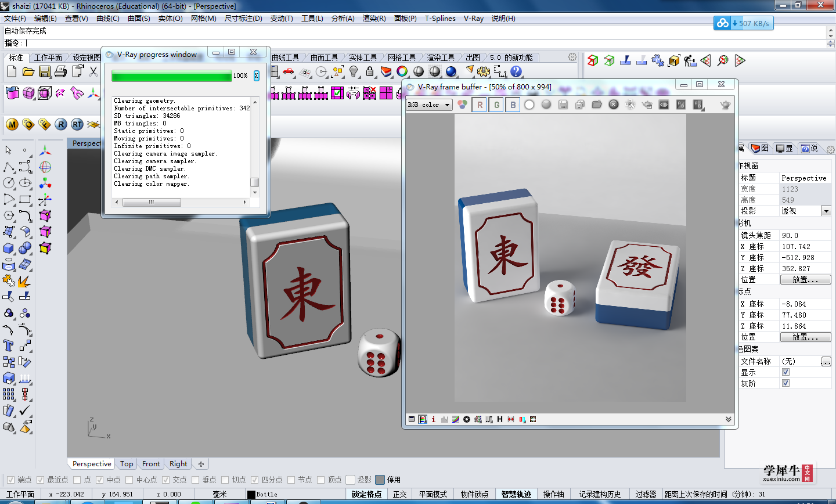Open the V-Ray menu

pyautogui.click(x=474, y=19)
